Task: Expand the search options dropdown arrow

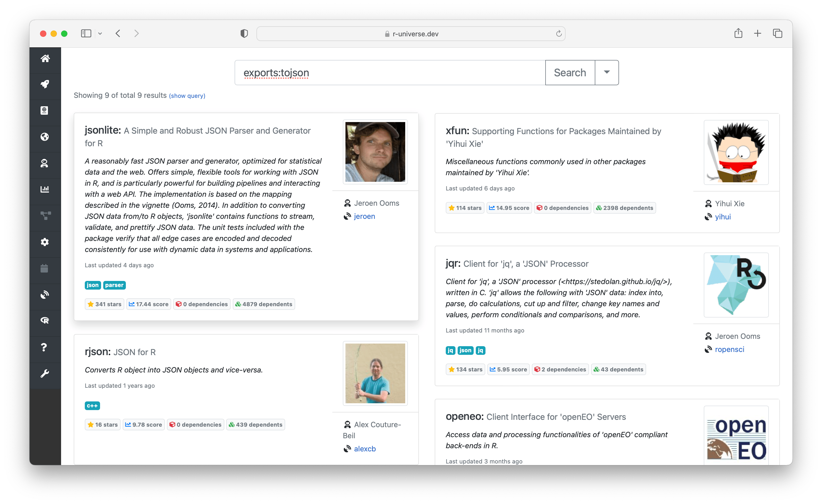Action: (606, 72)
